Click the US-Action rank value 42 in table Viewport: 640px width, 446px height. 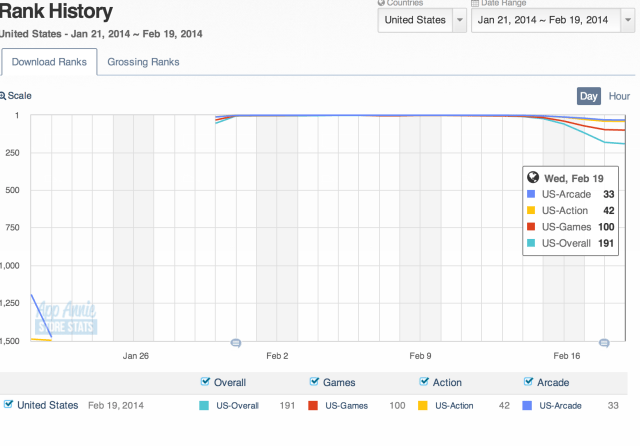[x=504, y=406]
